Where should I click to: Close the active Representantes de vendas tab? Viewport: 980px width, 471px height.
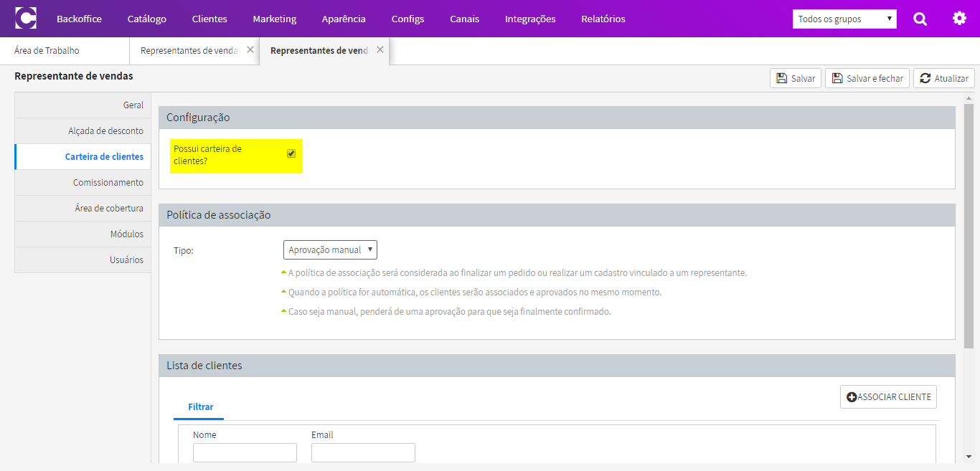[x=380, y=50]
